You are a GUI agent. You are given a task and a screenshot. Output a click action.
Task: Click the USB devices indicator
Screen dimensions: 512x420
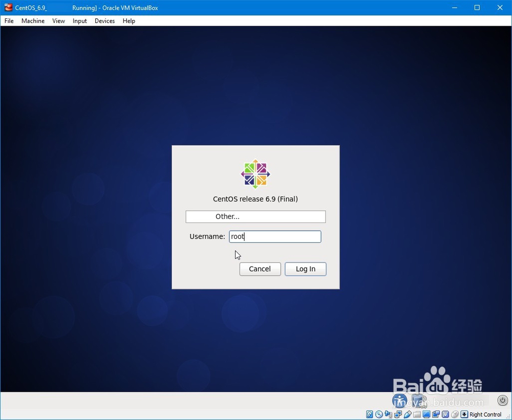pos(408,414)
